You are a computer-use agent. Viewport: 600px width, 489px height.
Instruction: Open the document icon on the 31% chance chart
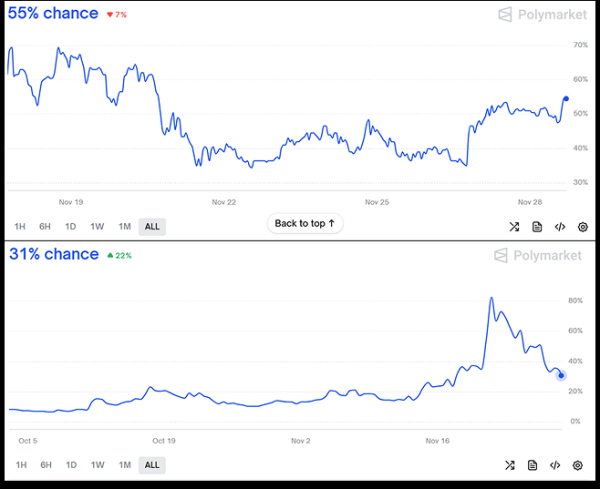533,465
